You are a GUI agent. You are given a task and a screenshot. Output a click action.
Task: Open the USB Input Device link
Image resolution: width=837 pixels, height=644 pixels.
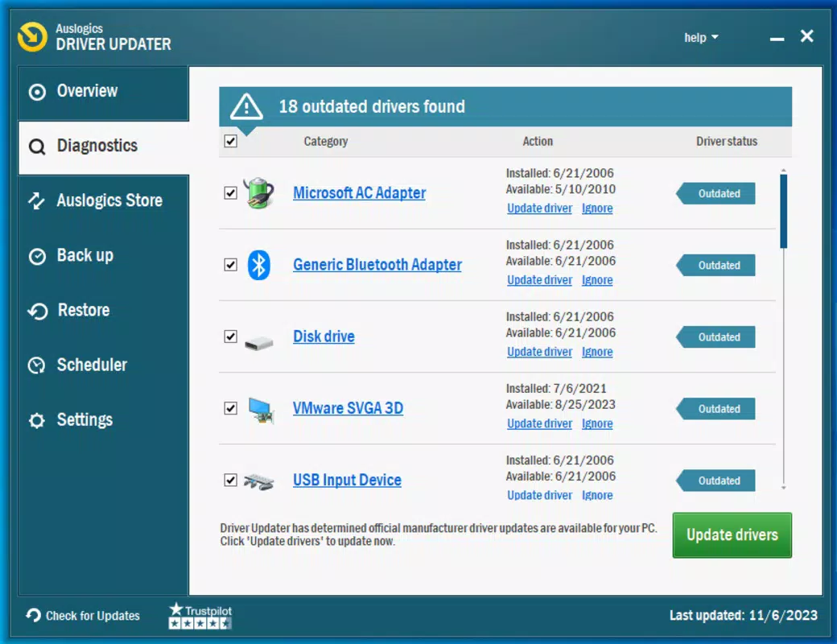347,480
